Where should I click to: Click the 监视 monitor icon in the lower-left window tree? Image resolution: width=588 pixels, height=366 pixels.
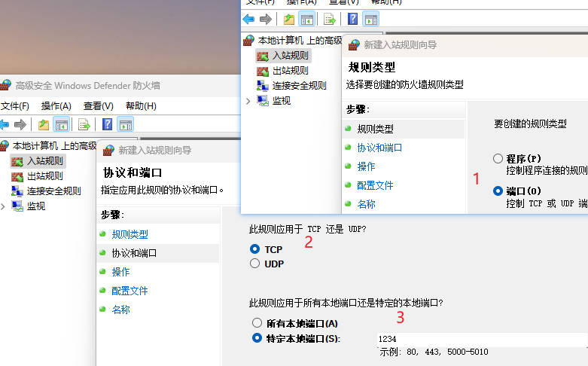pos(17,206)
